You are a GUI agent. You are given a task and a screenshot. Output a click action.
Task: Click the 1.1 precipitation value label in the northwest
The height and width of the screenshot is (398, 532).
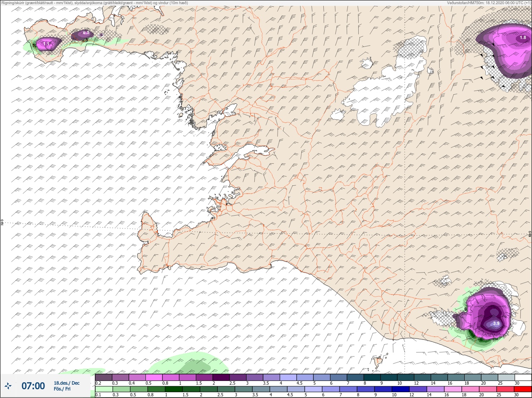(47, 43)
